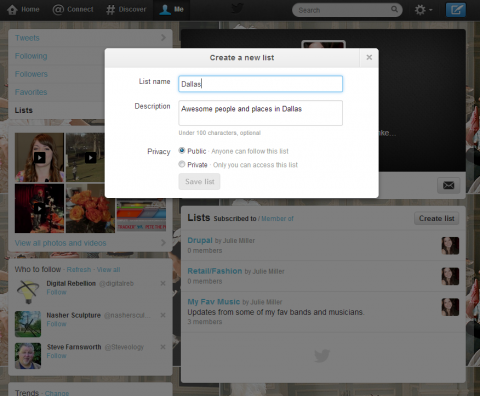480x396 pixels.
Task: Compose a new tweet with blue button
Action: 456,10
